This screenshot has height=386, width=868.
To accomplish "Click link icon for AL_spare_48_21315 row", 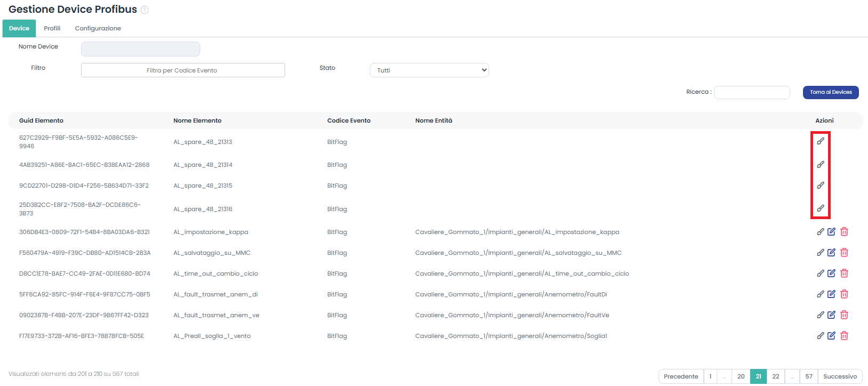I will [x=821, y=186].
